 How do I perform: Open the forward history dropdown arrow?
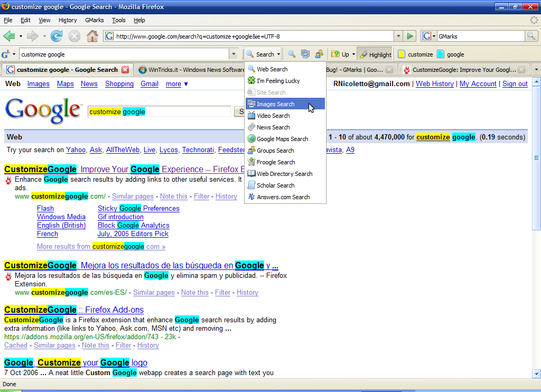[x=44, y=36]
